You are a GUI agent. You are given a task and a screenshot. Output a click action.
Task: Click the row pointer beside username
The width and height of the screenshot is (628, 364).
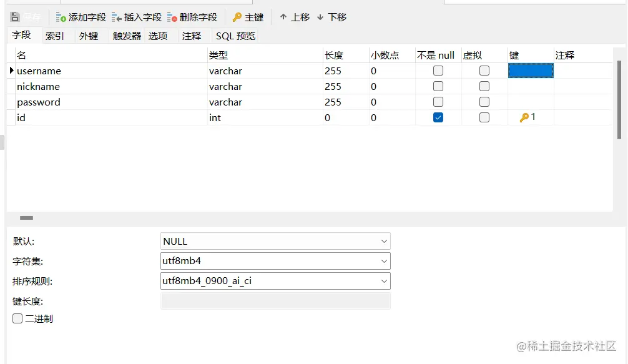tap(12, 71)
